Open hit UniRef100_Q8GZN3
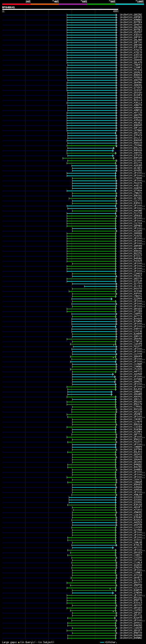 (131, 27)
